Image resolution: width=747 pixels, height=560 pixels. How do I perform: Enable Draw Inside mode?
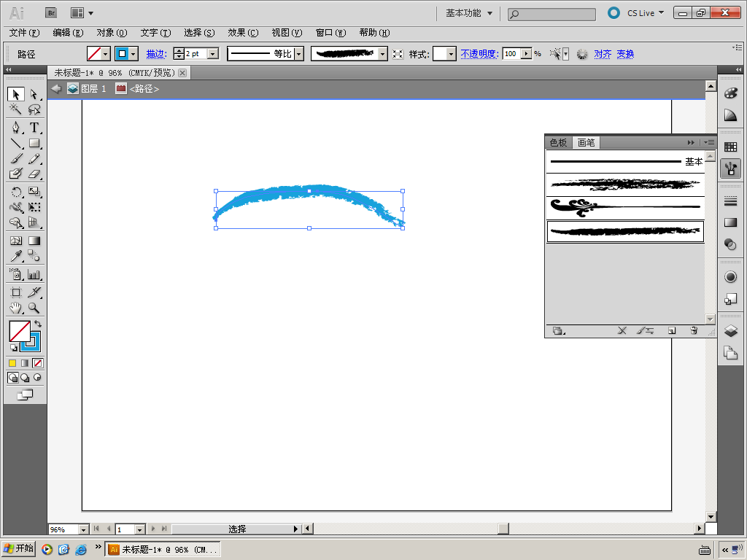(x=37, y=378)
